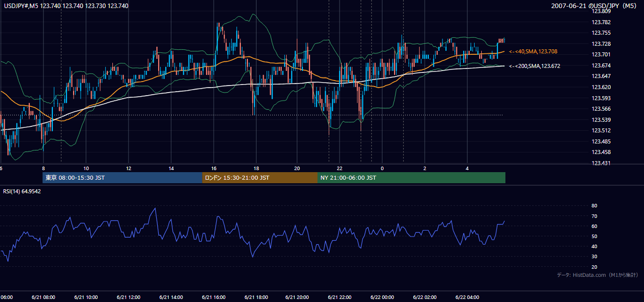Select the NY 21:00-06:00 JST session bar

pos(411,178)
